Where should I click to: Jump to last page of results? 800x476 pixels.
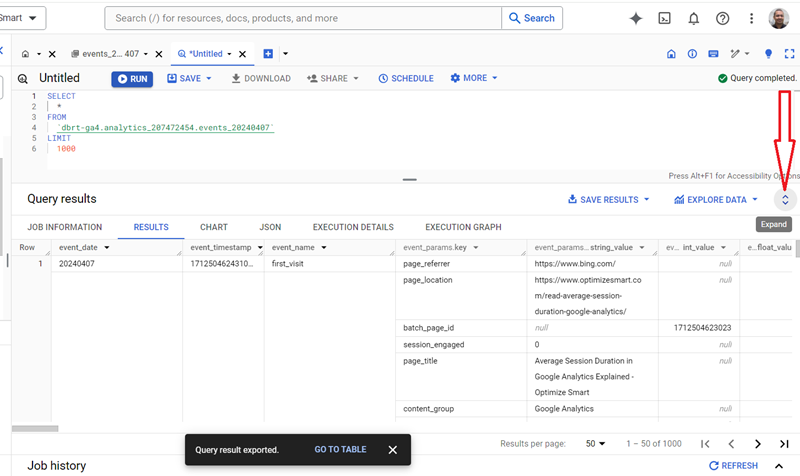pyautogui.click(x=784, y=443)
